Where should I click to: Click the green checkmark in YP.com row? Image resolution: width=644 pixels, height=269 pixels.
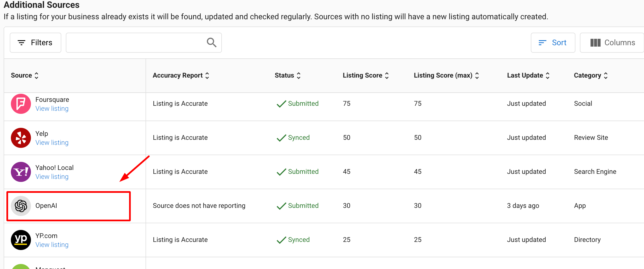point(281,240)
